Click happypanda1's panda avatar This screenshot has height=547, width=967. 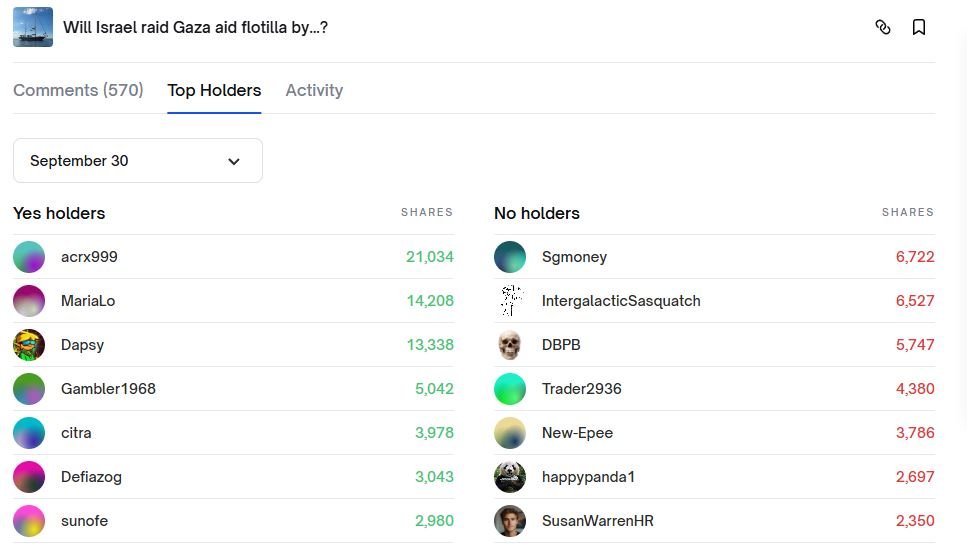pos(510,477)
